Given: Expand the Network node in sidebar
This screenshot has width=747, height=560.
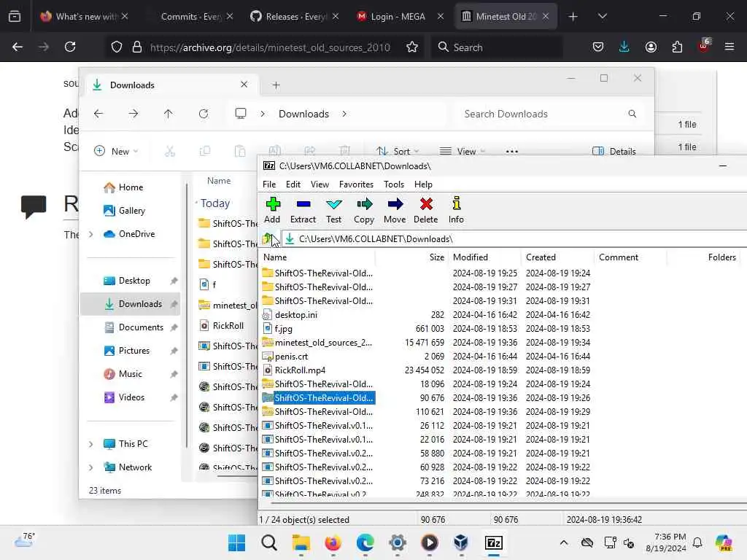Looking at the screenshot, I should tap(91, 467).
